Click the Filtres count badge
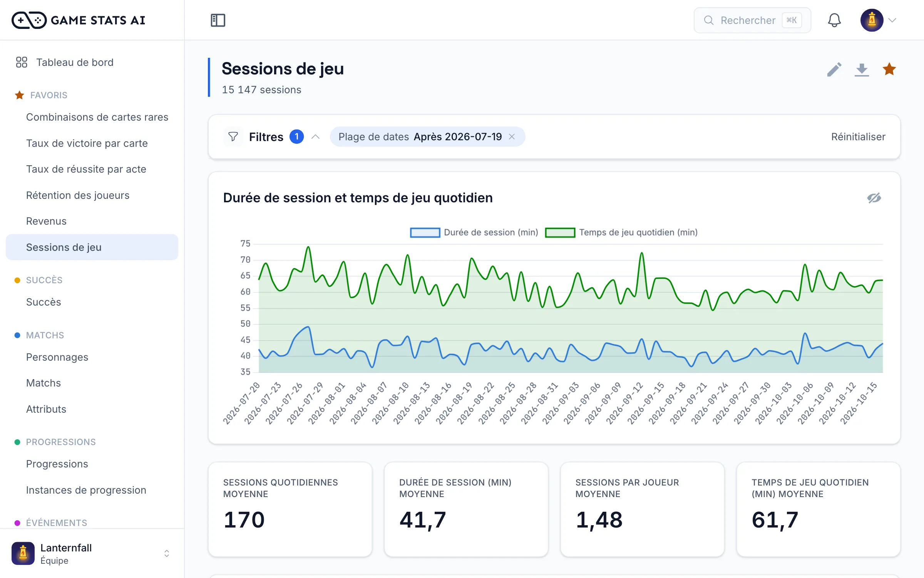Screen dimensions: 924x578 click(x=296, y=137)
